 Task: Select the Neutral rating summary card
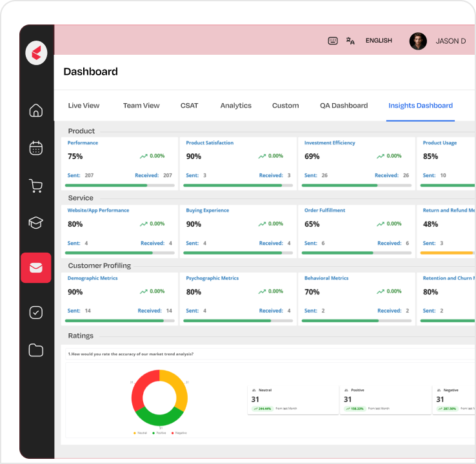[293, 400]
